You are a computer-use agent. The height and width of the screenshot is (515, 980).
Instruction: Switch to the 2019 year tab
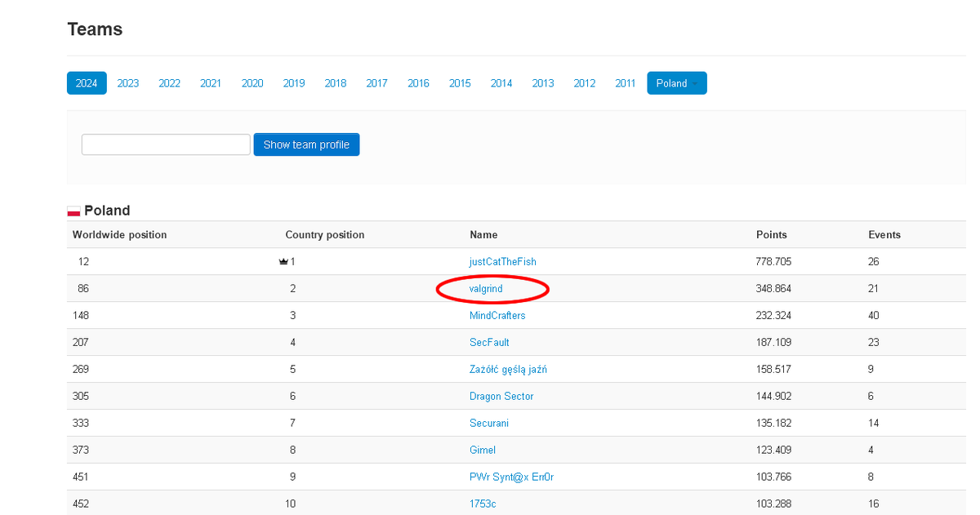[x=294, y=83]
